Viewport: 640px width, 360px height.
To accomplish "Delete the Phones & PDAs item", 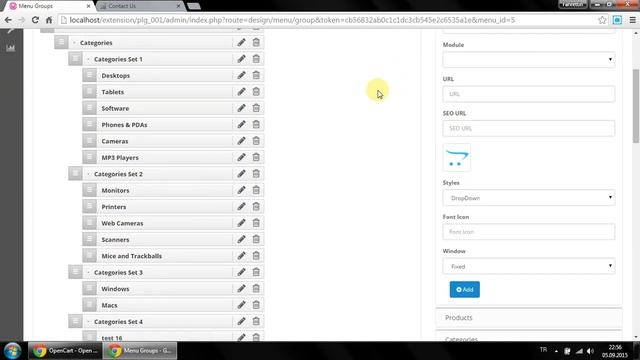I will [256, 124].
